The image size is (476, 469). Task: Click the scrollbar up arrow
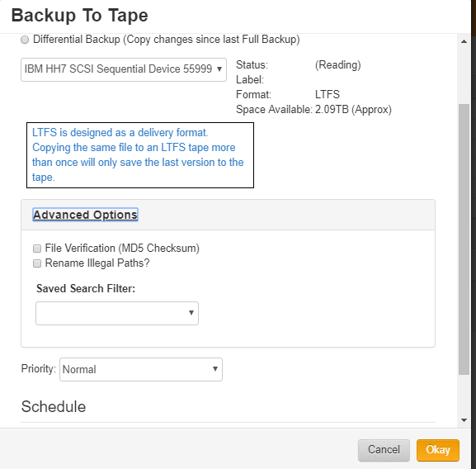tap(464, 41)
